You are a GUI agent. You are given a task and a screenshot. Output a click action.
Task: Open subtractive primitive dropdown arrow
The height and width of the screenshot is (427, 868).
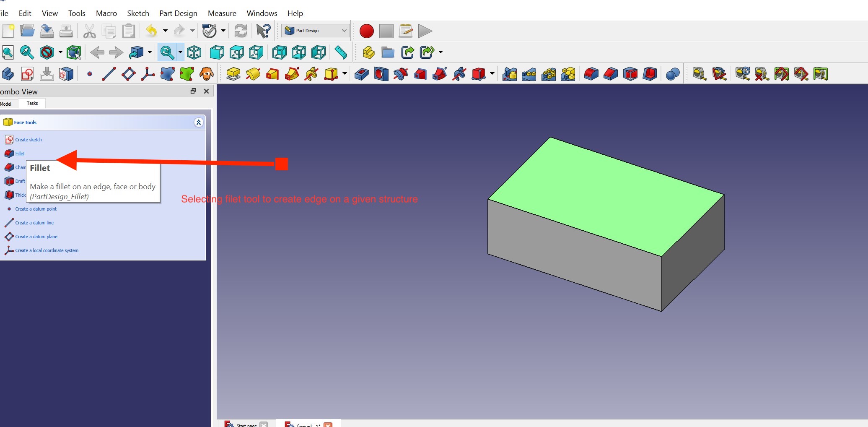click(x=492, y=74)
